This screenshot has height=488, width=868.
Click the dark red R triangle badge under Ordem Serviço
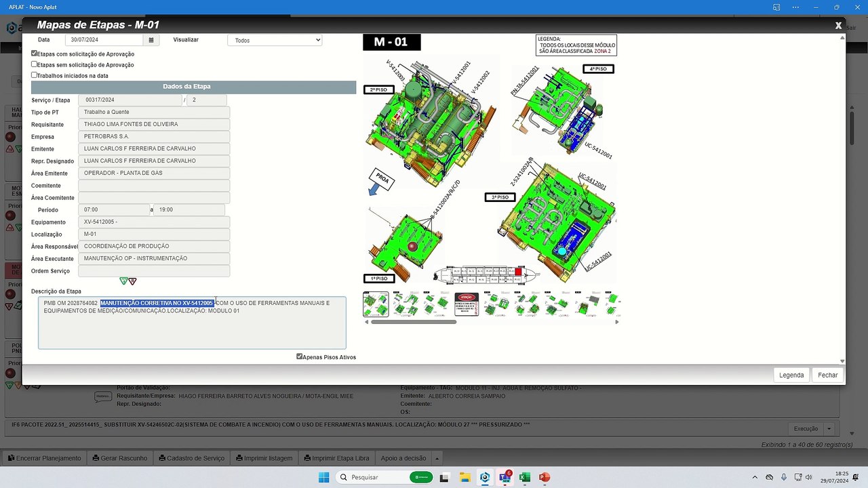[132, 281]
